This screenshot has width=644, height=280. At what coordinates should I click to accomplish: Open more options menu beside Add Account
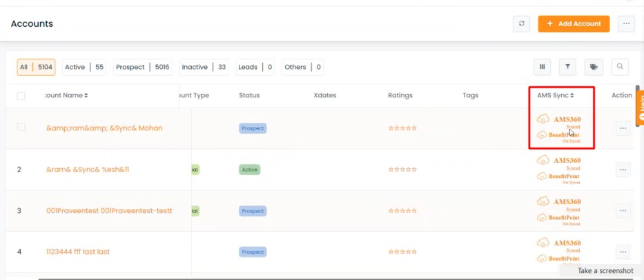pos(626,24)
